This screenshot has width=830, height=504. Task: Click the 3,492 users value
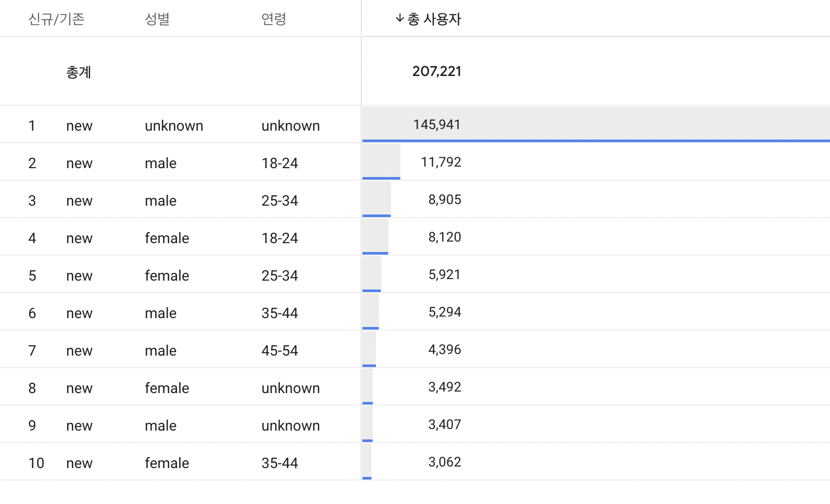[444, 387]
